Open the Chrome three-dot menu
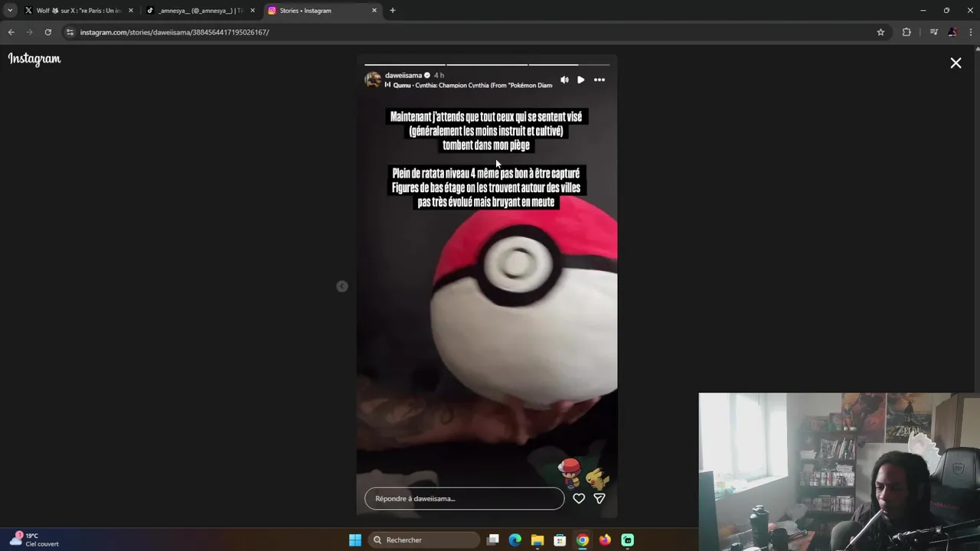The width and height of the screenshot is (980, 551). click(x=971, y=32)
